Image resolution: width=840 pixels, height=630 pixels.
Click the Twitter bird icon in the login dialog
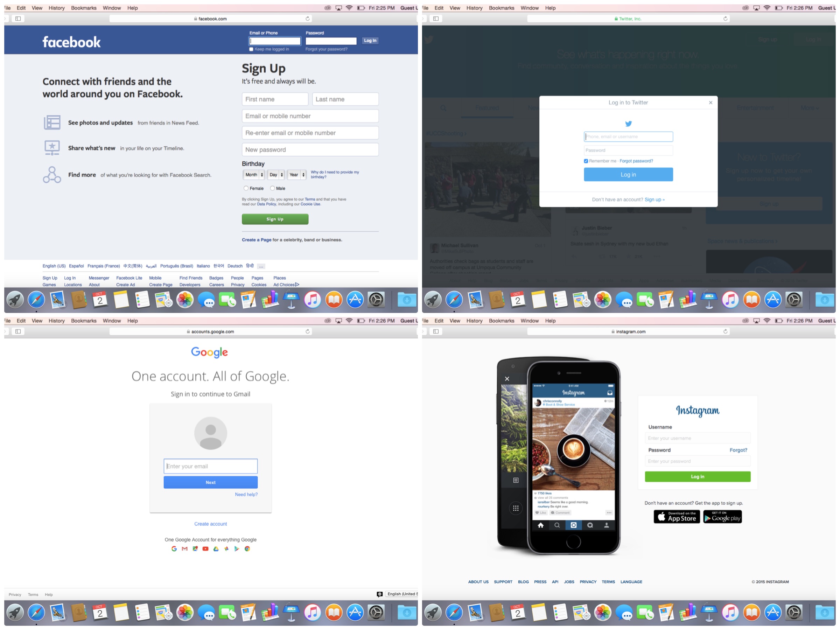(x=629, y=124)
